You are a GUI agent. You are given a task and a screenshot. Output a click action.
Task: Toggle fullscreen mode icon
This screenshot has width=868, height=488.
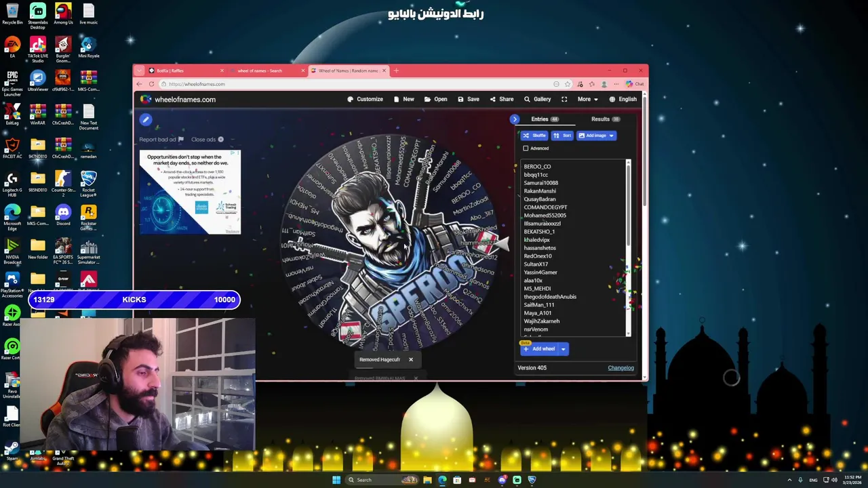(x=564, y=99)
